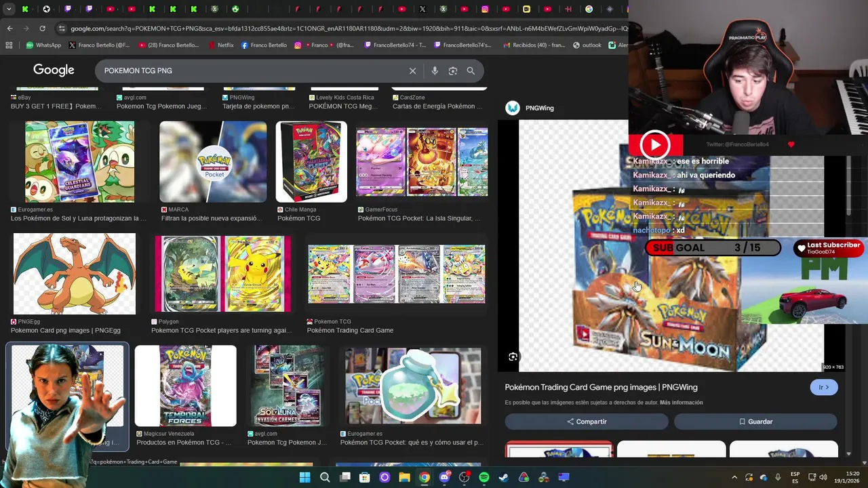
Task: Open Discord from the taskbar
Action: click(444, 478)
